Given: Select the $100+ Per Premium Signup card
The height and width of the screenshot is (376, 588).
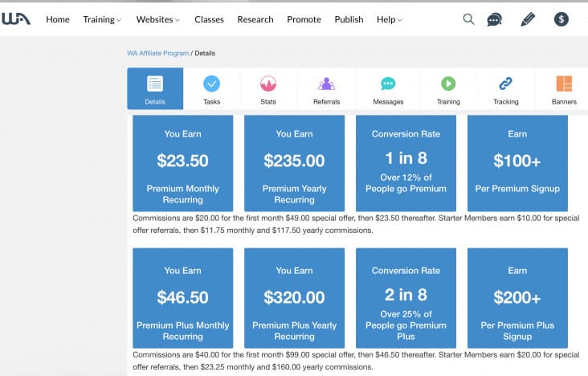Looking at the screenshot, I should coord(517,163).
